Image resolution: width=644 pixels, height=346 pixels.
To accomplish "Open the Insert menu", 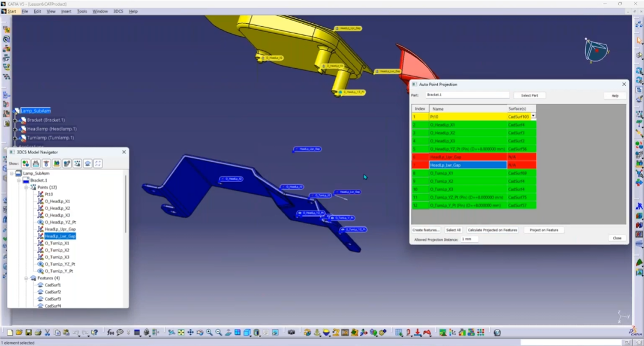I will click(x=66, y=11).
